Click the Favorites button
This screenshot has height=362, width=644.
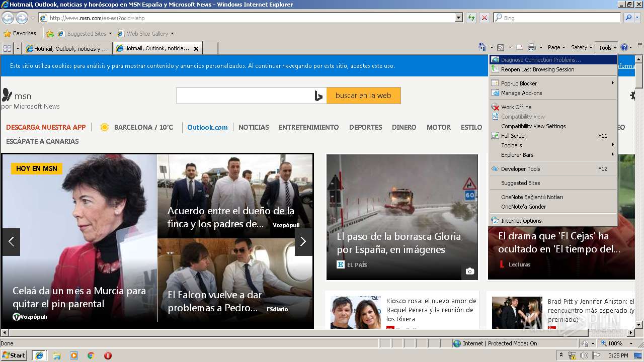tap(20, 34)
